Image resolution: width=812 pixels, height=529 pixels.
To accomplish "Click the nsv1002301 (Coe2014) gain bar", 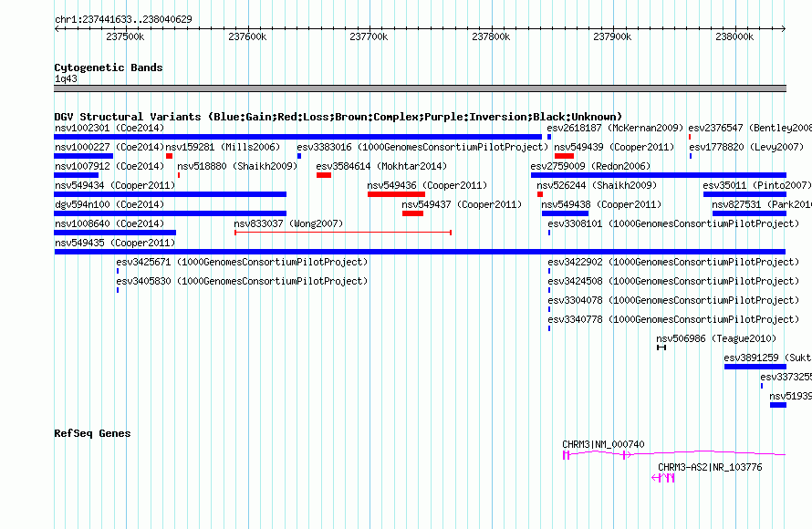I will click(x=297, y=137).
